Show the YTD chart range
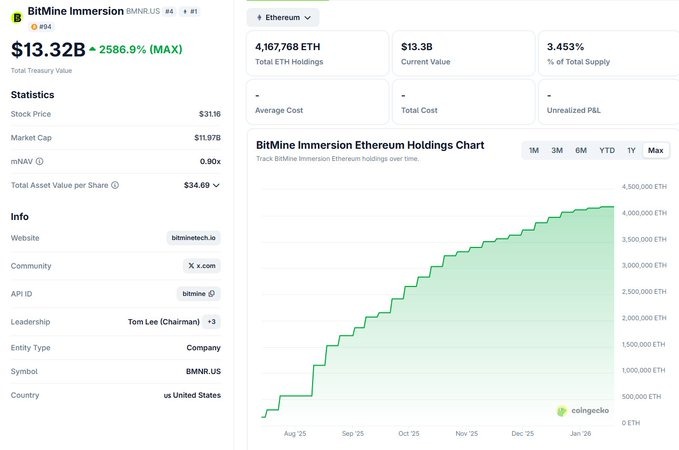This screenshot has width=679, height=450. (x=607, y=150)
